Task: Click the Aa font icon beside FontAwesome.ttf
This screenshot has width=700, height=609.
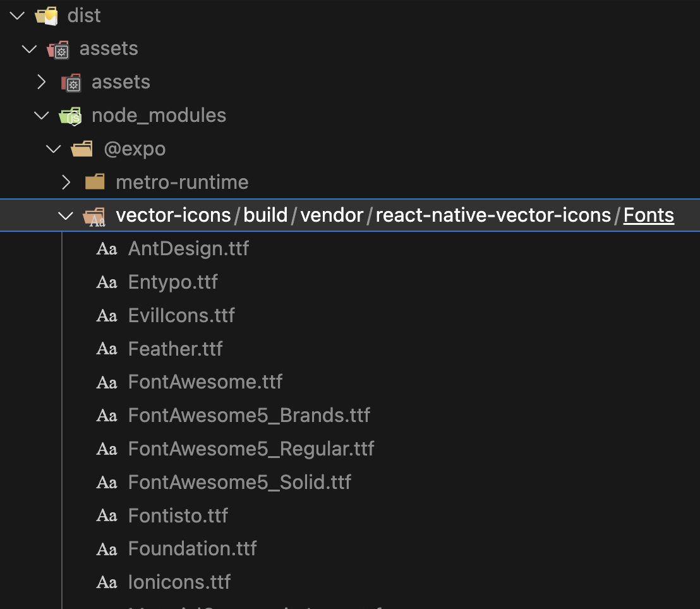Action: pyautogui.click(x=106, y=382)
